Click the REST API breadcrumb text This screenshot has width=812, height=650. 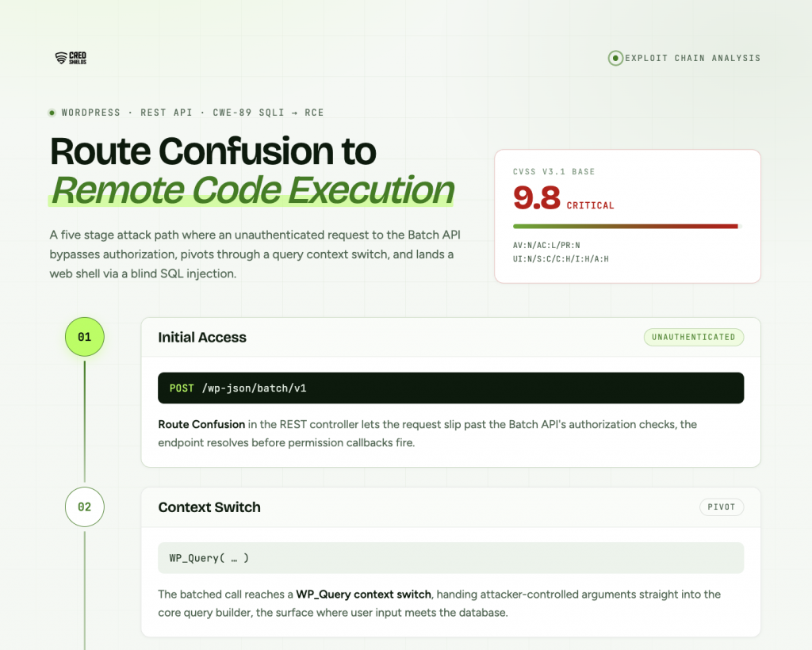coord(167,113)
